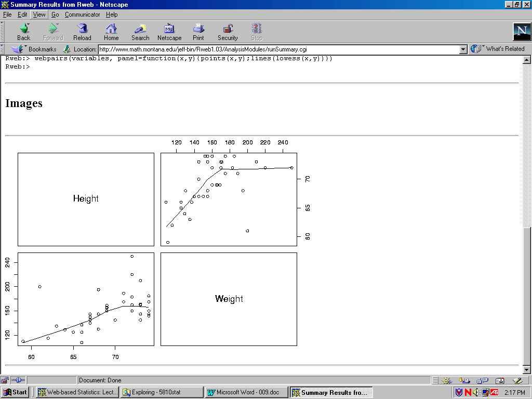Click the page proxy icon beside Location
Viewport: 532px width, 399px height.
click(x=66, y=49)
